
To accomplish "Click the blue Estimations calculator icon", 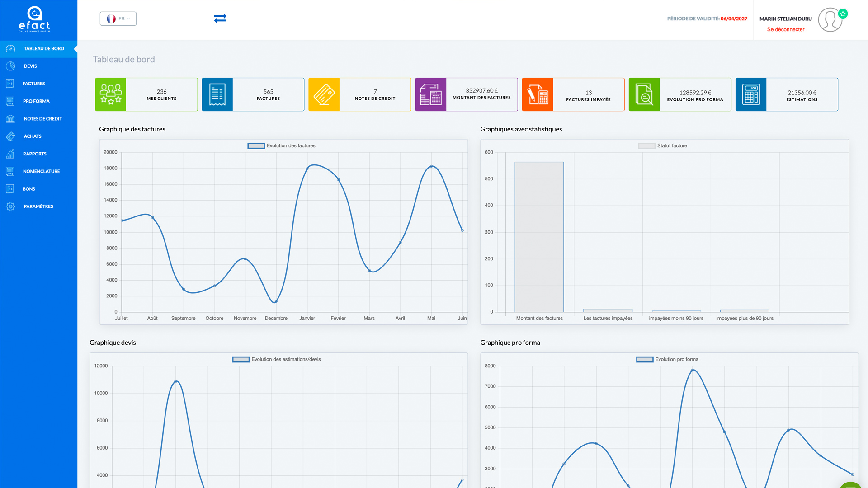I will coord(751,94).
